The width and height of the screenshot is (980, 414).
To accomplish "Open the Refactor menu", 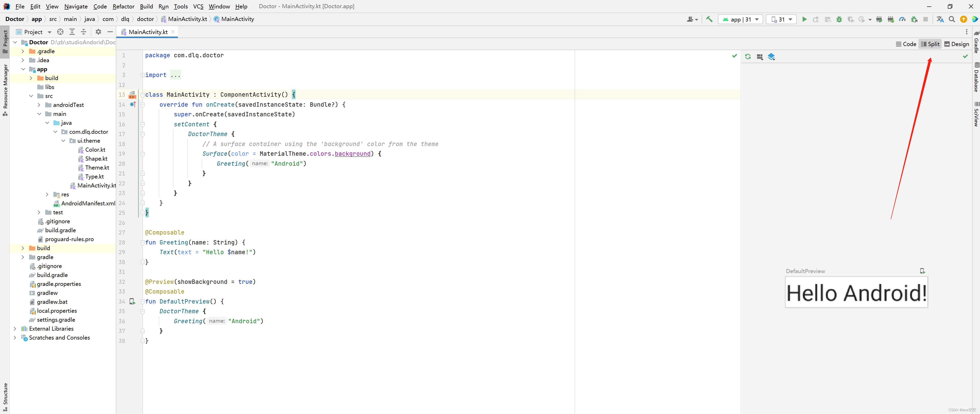I will click(123, 6).
